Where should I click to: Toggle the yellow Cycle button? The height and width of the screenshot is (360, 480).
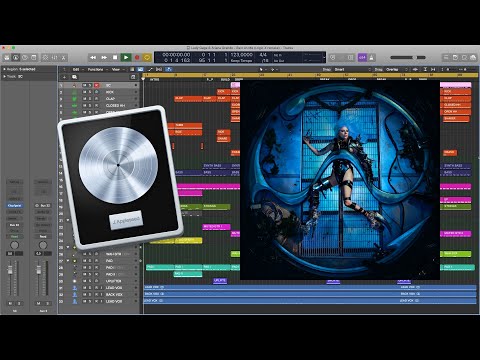[x=147, y=58]
